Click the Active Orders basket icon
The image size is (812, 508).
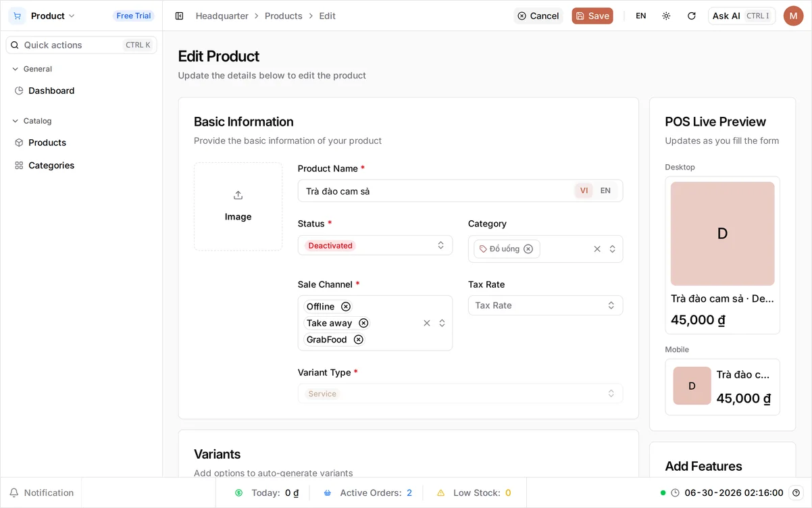[328, 493]
